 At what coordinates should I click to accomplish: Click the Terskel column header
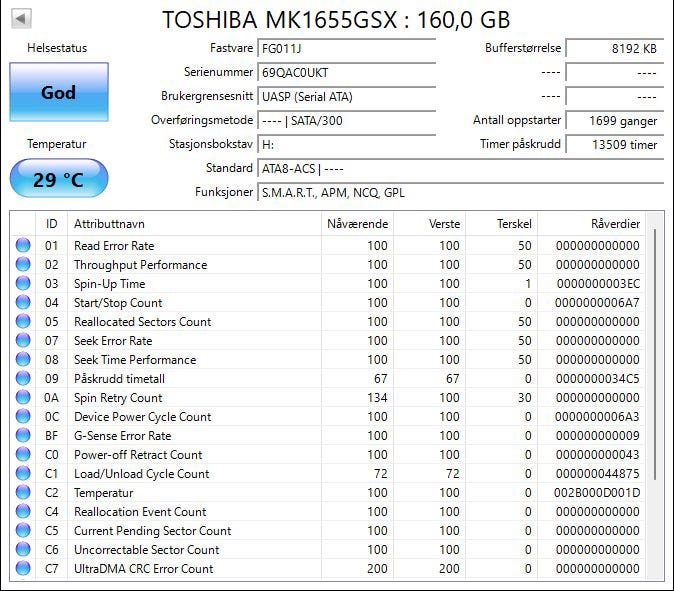point(501,224)
